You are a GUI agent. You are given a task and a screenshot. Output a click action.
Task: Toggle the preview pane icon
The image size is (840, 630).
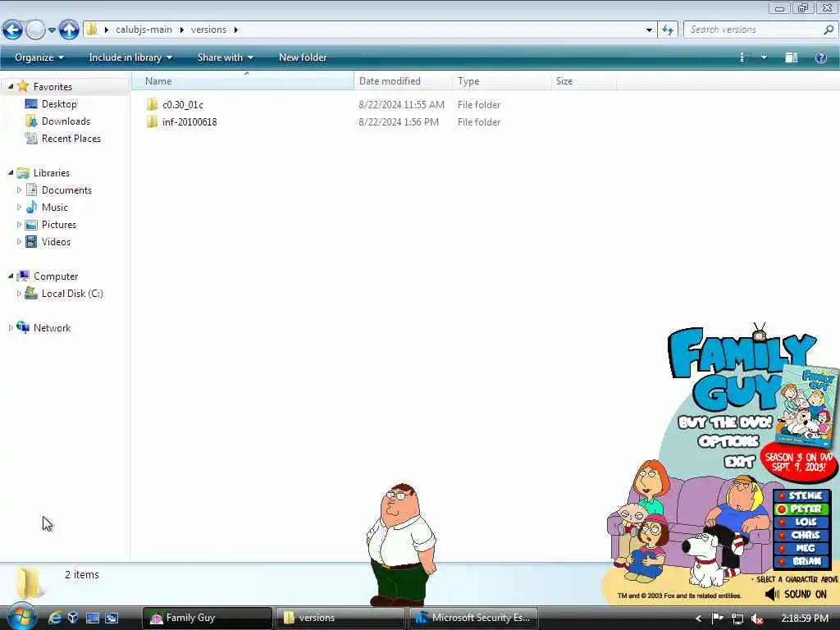click(x=792, y=57)
